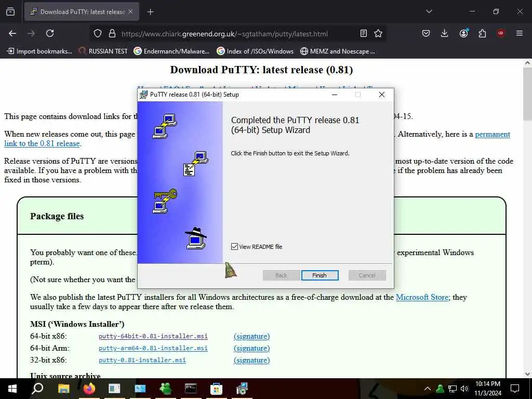Open the MEMZ and Noescape bookmark
The width and height of the screenshot is (532, 399).
click(338, 51)
